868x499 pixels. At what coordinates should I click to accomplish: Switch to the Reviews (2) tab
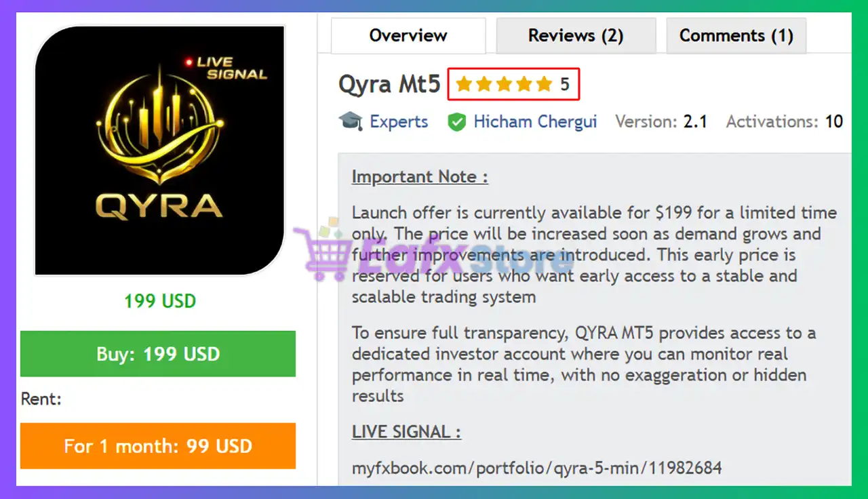point(576,35)
